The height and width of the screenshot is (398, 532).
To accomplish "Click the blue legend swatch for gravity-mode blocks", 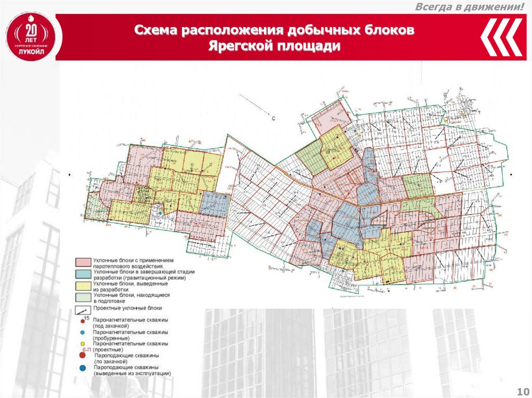I will [83, 274].
